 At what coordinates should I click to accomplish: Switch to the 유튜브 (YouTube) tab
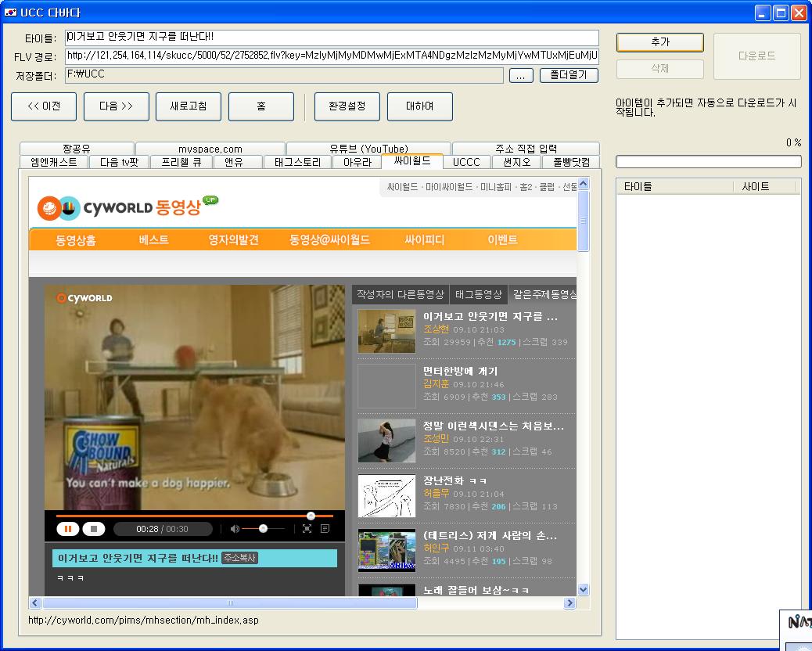point(368,149)
